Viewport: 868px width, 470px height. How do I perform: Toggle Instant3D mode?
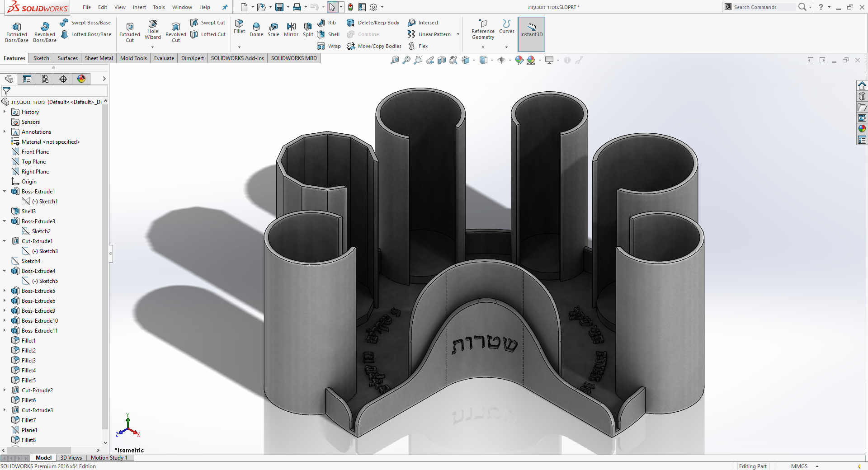532,33
